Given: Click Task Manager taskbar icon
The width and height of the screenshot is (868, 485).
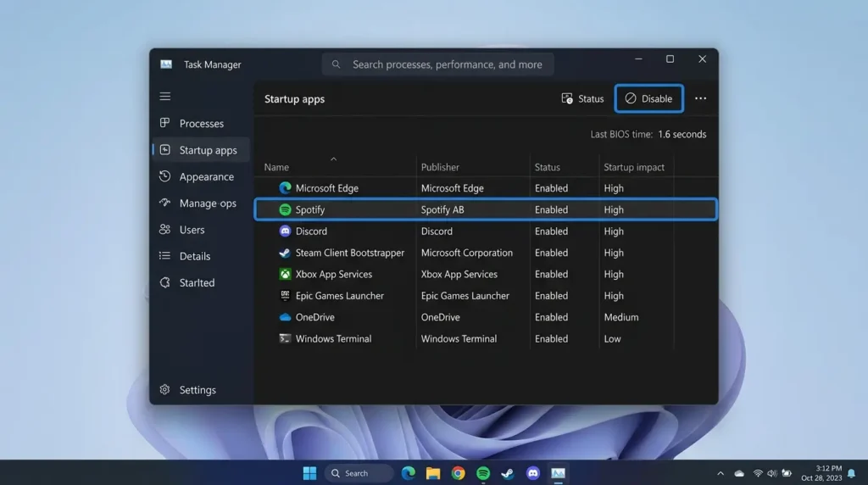Looking at the screenshot, I should point(558,473).
